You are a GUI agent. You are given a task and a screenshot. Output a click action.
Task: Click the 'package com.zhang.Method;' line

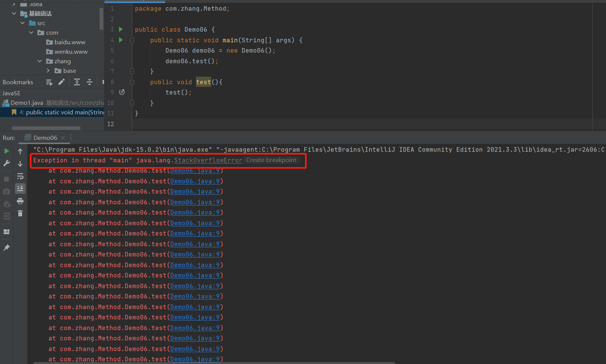coord(182,9)
